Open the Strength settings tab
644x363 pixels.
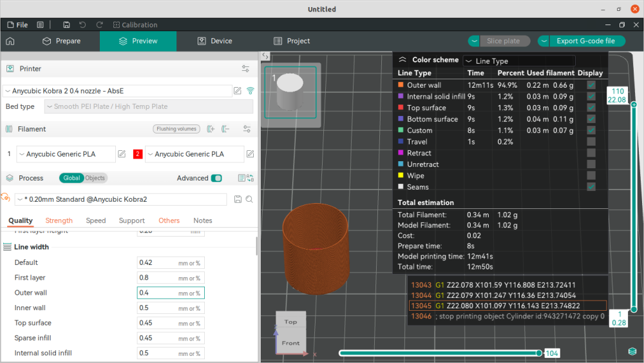click(59, 221)
